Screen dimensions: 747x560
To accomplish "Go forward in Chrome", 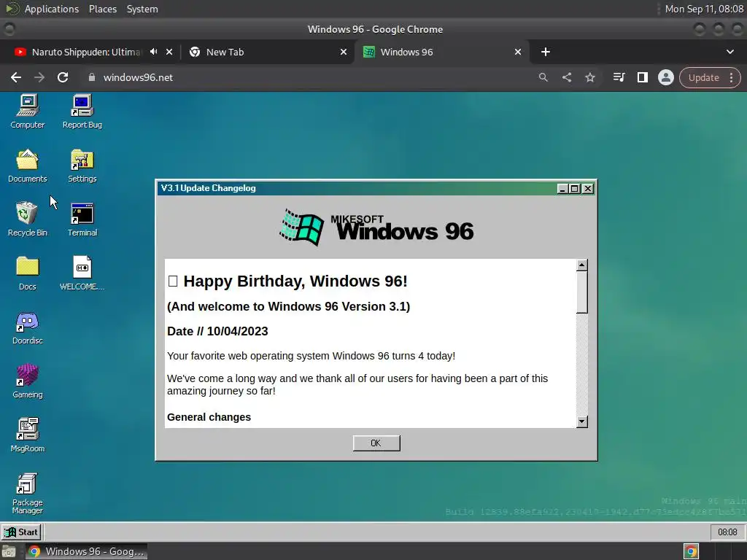I will click(x=39, y=77).
